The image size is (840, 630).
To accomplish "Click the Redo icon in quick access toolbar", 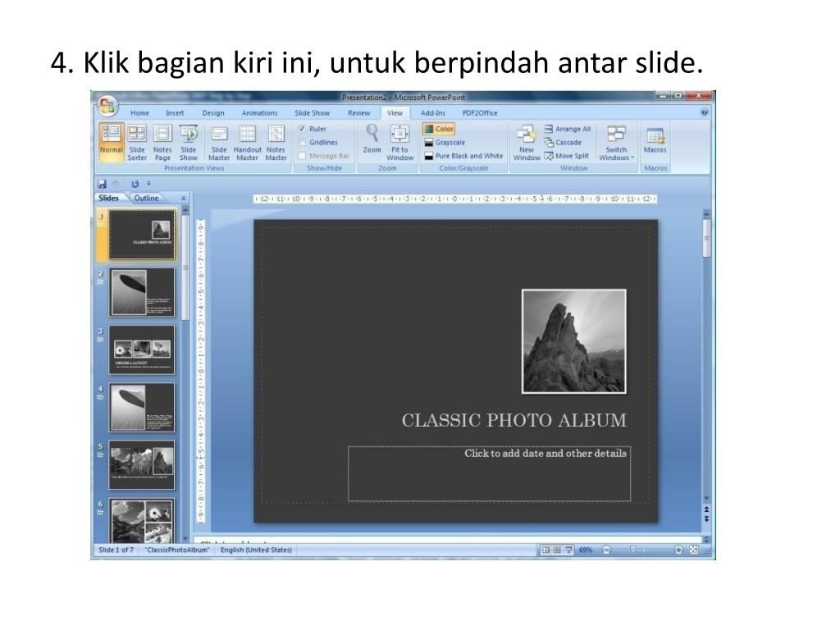I will coord(135,184).
